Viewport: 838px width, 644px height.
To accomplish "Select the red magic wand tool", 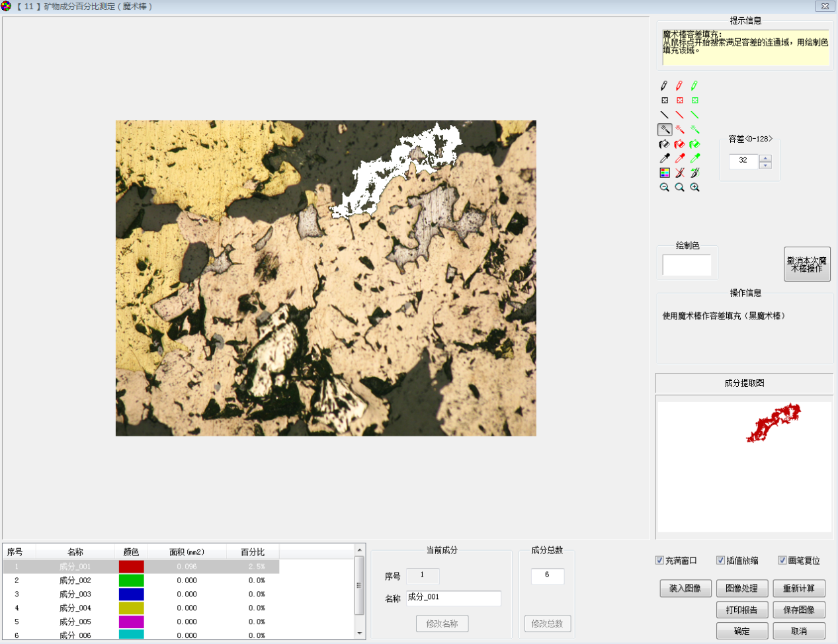I will pos(679,130).
